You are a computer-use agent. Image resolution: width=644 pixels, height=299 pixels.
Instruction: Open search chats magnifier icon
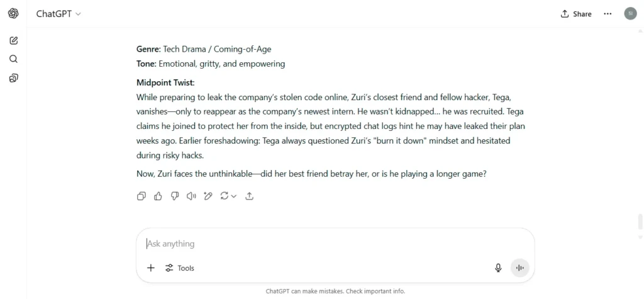[14, 59]
